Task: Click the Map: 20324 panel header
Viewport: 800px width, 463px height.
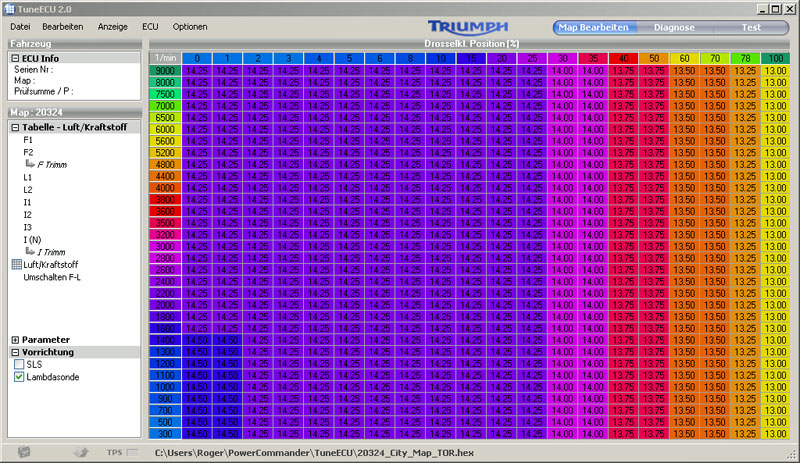Action: [74, 112]
